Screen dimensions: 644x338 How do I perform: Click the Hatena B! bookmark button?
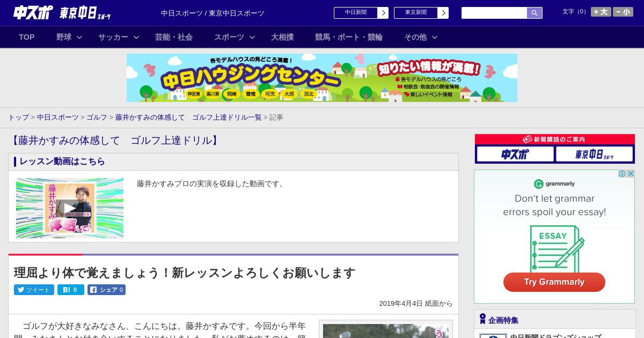click(71, 290)
